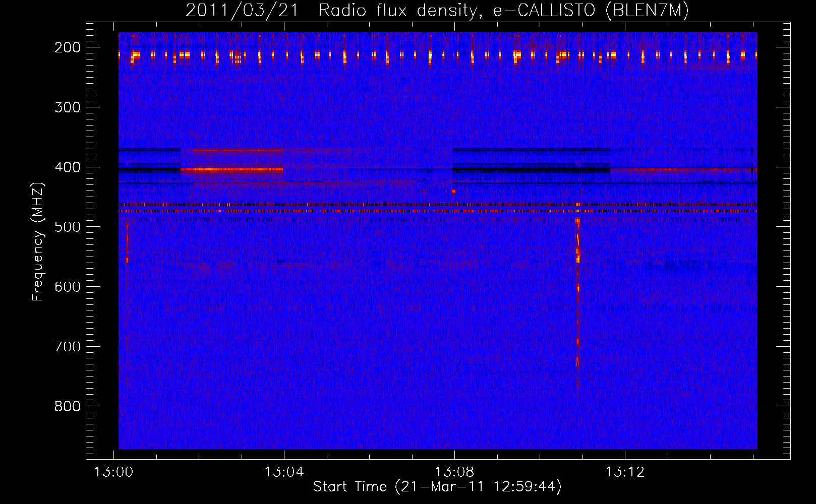Click the 13:08 time tick label
This screenshot has width=816, height=504.
coord(454,472)
